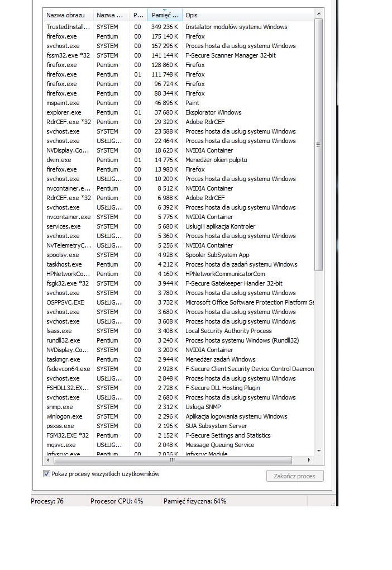Sort by the 'P...' CPU column header
The height and width of the screenshot is (570, 392).
pos(138,15)
